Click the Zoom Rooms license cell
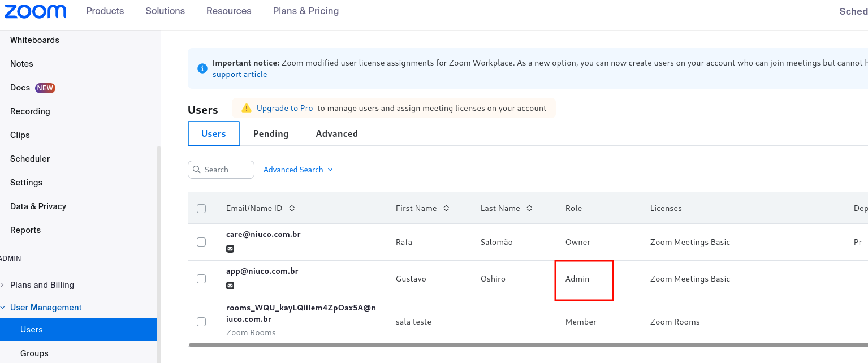 coord(675,322)
